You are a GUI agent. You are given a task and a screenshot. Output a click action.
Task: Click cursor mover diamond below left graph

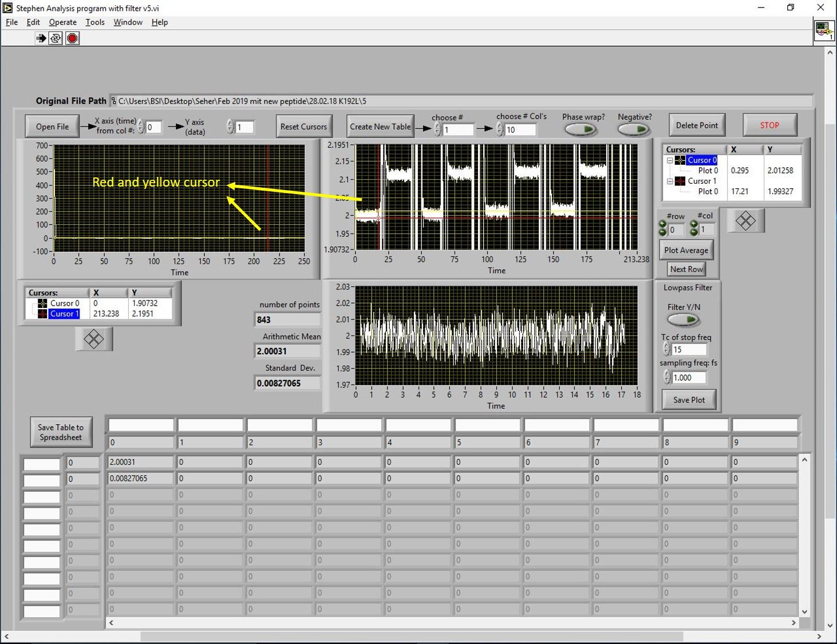[94, 339]
